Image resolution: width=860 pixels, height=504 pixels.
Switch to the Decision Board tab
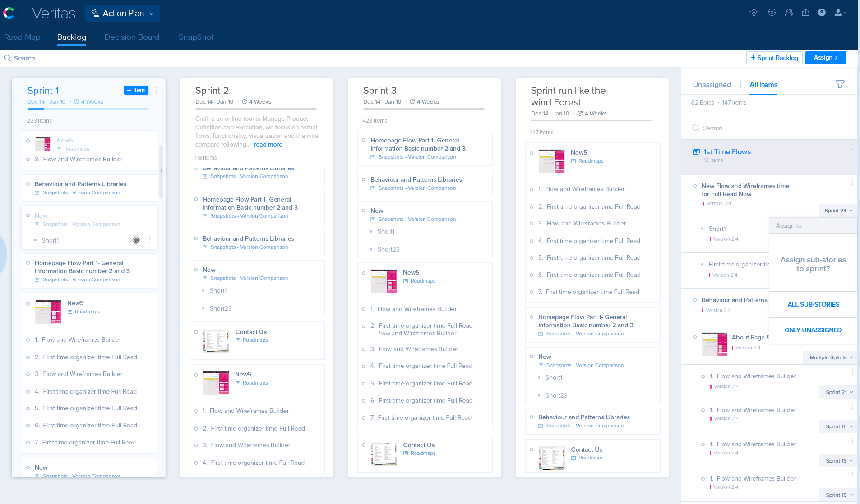coord(132,37)
